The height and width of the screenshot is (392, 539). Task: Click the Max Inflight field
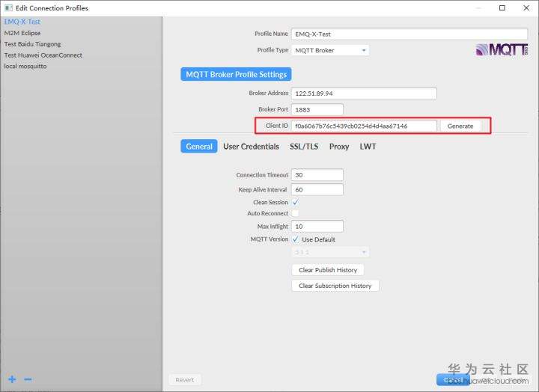pyautogui.click(x=317, y=227)
